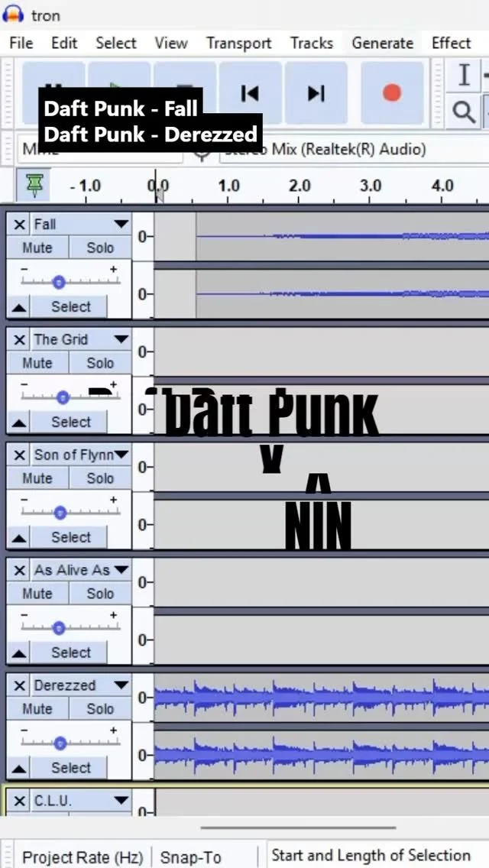The width and height of the screenshot is (489, 868).
Task: Mute The Grid track
Action: point(37,363)
